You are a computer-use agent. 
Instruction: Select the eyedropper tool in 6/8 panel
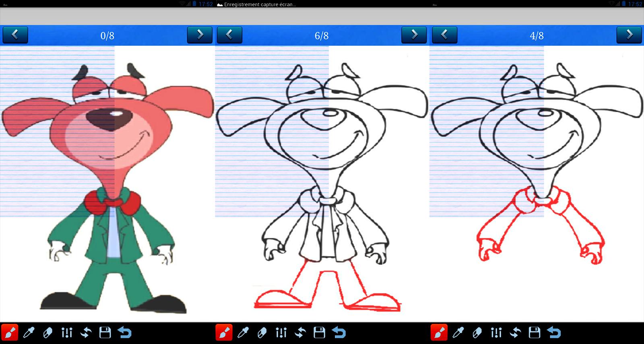pyautogui.click(x=243, y=333)
